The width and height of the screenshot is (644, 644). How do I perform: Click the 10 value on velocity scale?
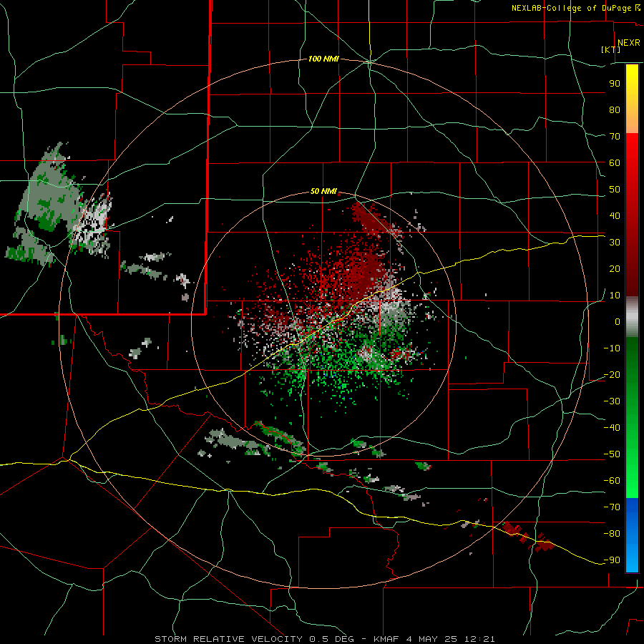click(615, 296)
